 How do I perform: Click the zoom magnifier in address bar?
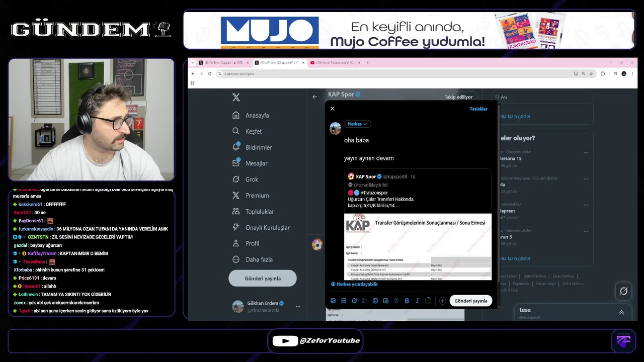point(583,73)
